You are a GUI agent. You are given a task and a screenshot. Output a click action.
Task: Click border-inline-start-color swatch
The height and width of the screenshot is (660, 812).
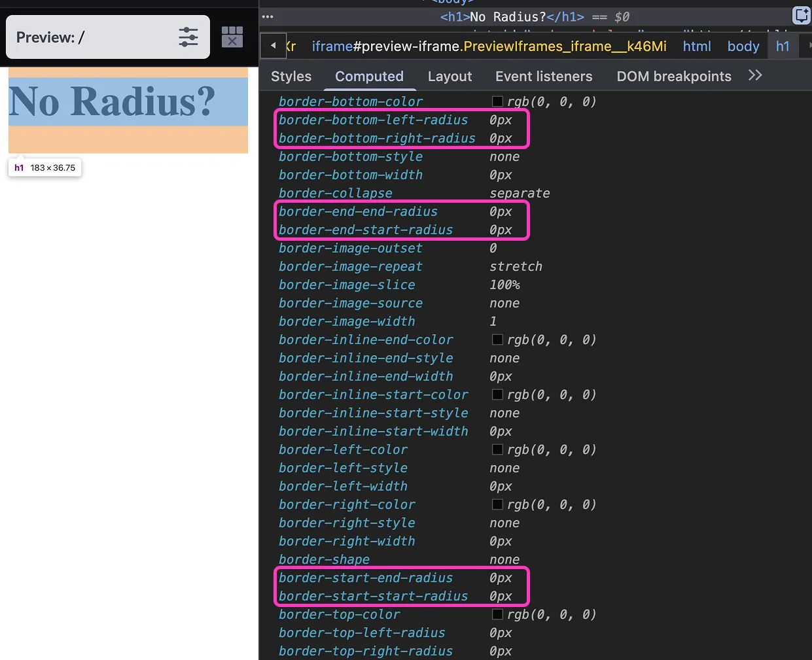(497, 394)
